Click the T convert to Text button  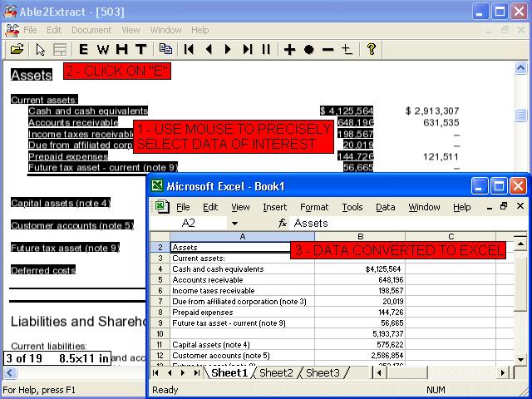tap(140, 50)
